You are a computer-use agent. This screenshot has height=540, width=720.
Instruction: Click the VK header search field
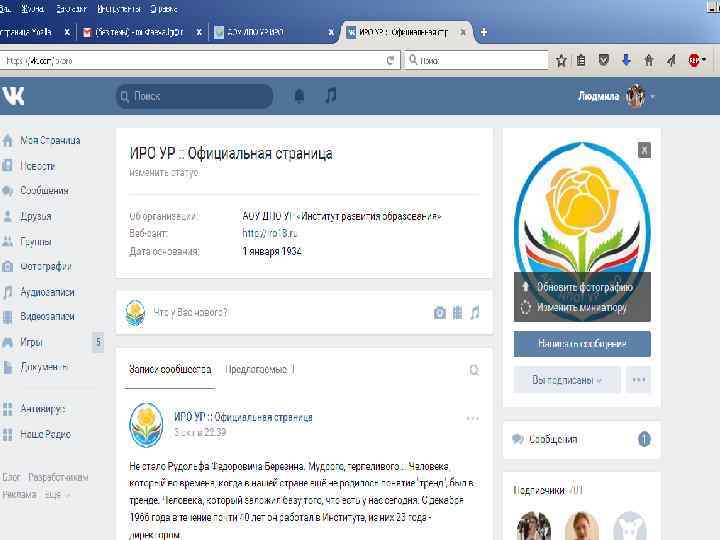(x=194, y=96)
